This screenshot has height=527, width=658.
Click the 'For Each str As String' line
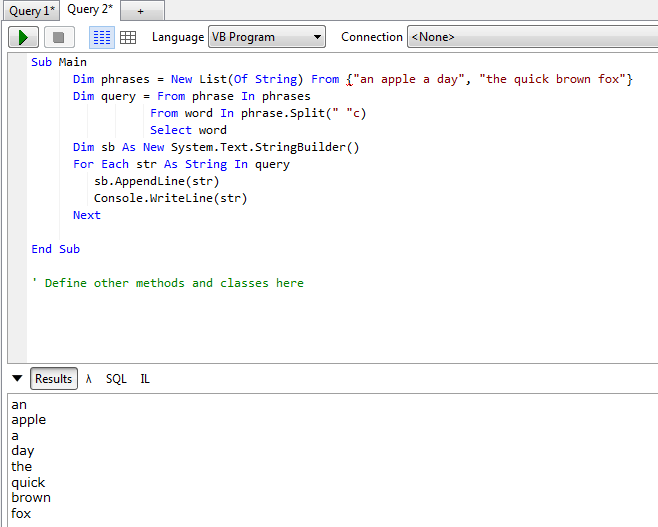181,164
